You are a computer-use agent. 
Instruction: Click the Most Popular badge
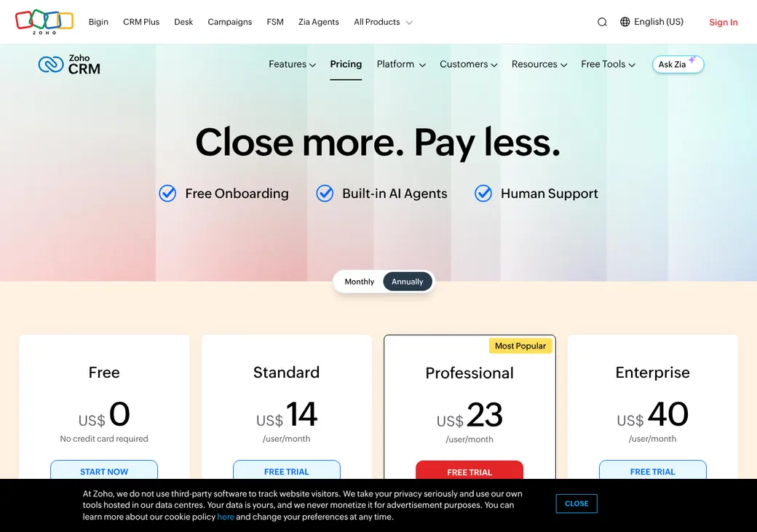click(520, 346)
